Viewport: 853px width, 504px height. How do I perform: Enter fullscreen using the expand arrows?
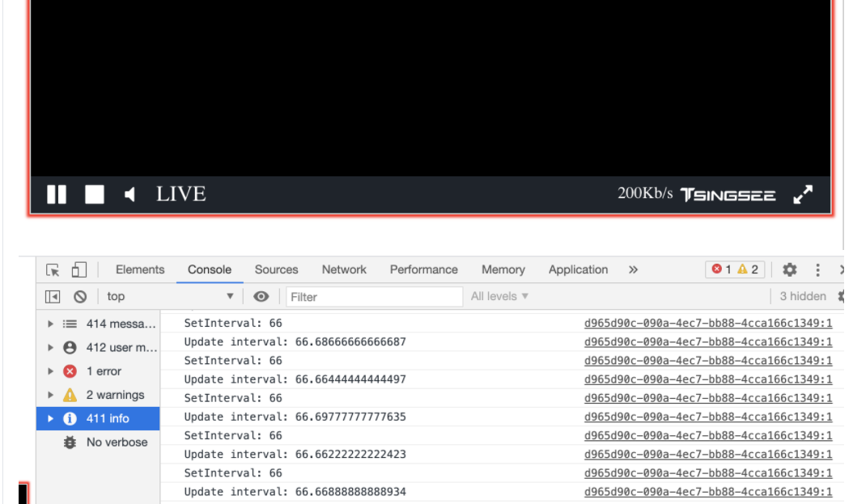(803, 194)
